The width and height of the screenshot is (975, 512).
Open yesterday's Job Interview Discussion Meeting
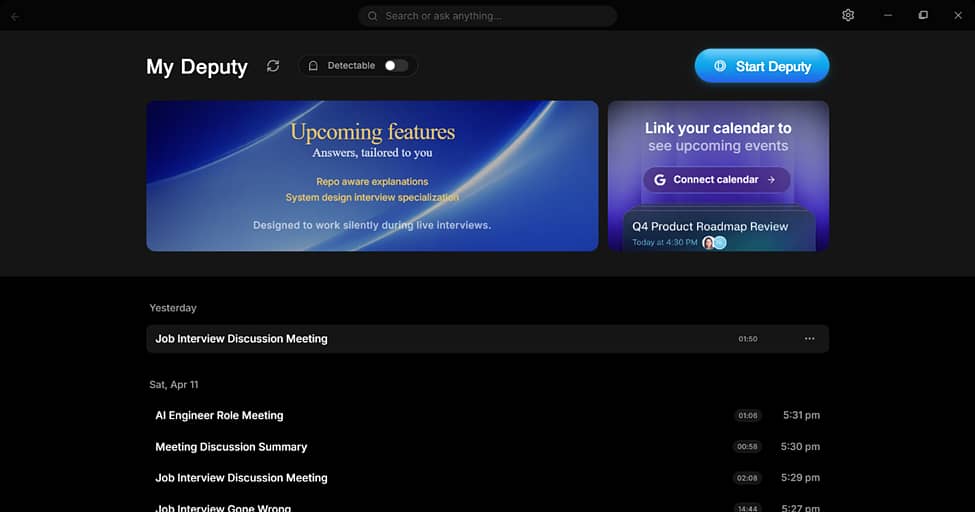click(488, 339)
